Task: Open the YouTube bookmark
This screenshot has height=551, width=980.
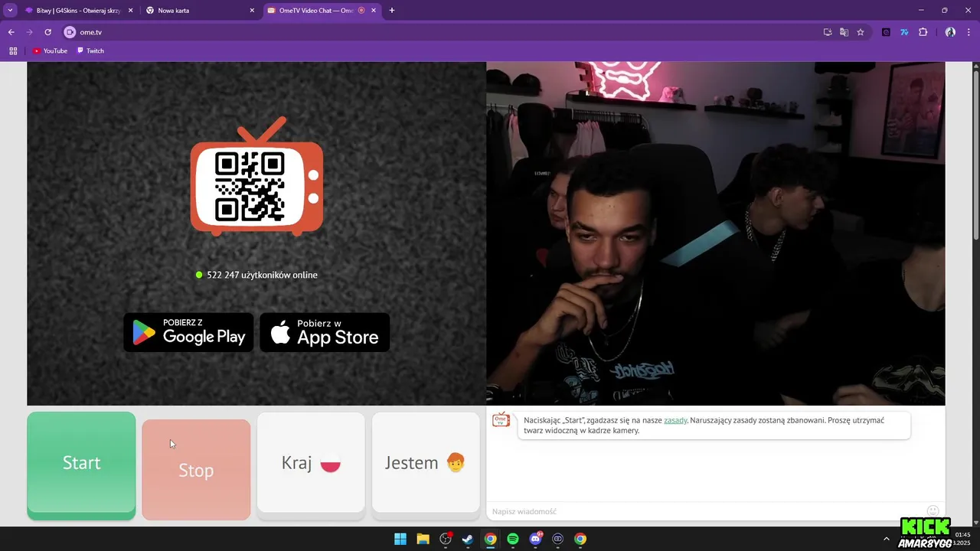Action: click(50, 51)
